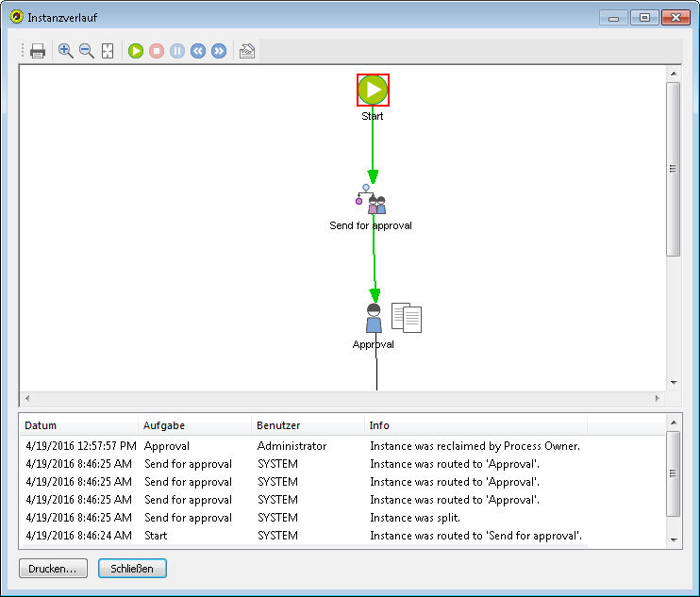Viewport: 700px width, 597px height.
Task: Click the date '4/19/2016 12:57:57 PM'
Action: (x=81, y=446)
